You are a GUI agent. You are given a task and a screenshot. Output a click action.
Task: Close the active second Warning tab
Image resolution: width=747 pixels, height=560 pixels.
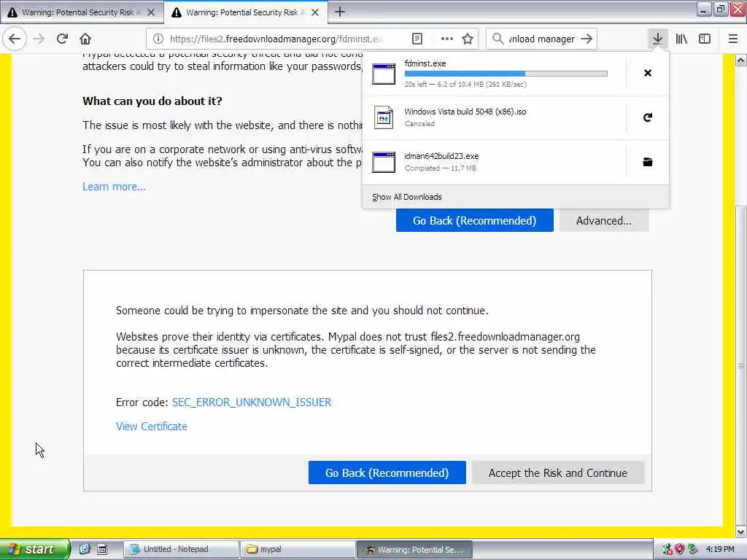coord(315,12)
